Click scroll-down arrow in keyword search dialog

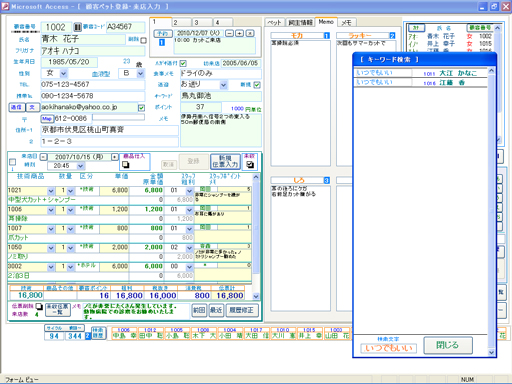[491, 352]
